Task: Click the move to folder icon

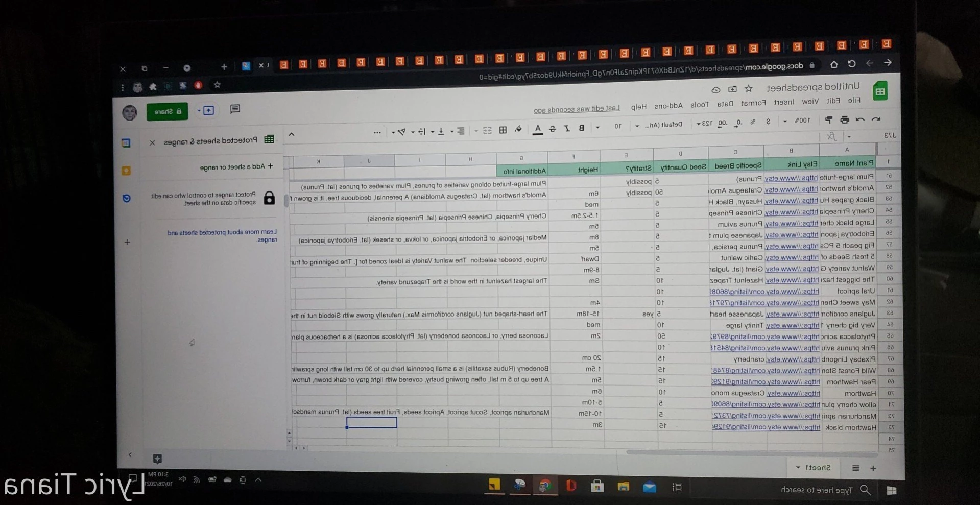Action: coord(732,89)
